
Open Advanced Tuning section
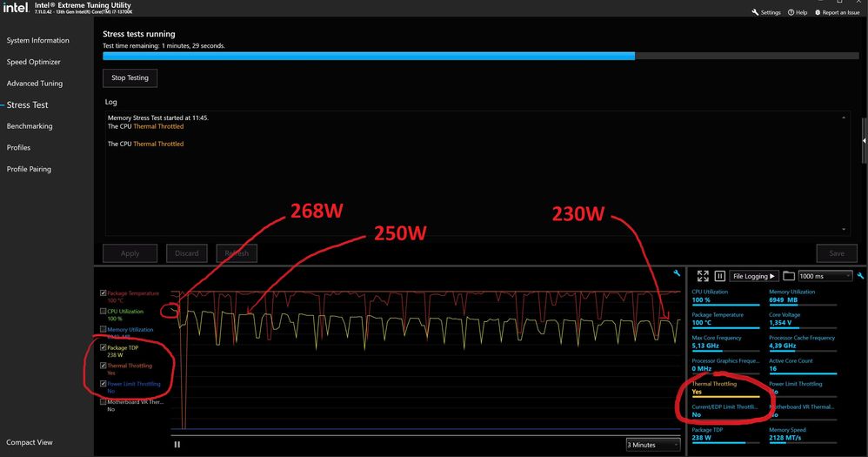[34, 84]
